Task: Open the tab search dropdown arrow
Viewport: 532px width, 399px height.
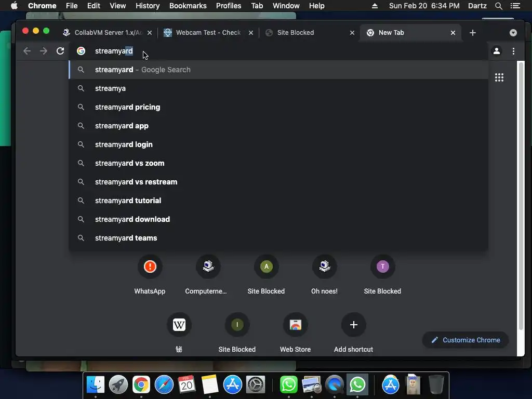Action: point(513,33)
